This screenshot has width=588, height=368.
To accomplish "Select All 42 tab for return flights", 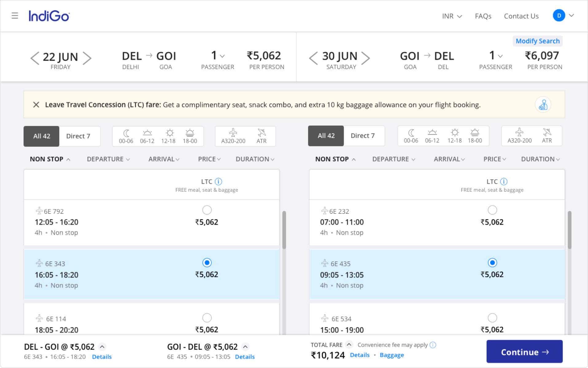I will [326, 136].
